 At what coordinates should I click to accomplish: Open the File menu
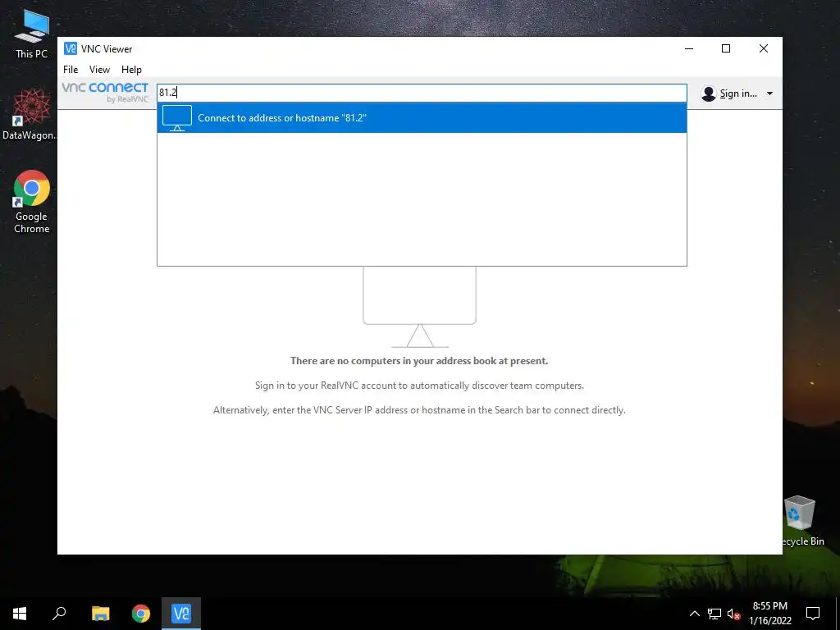71,70
